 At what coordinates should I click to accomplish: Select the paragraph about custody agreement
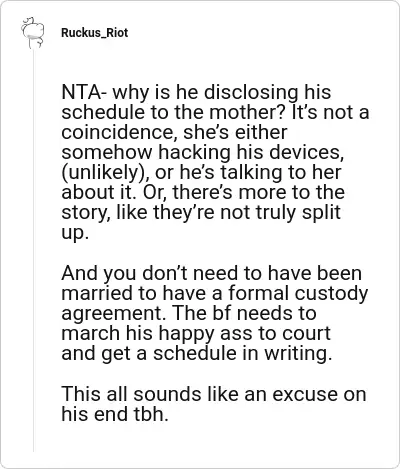point(215,313)
